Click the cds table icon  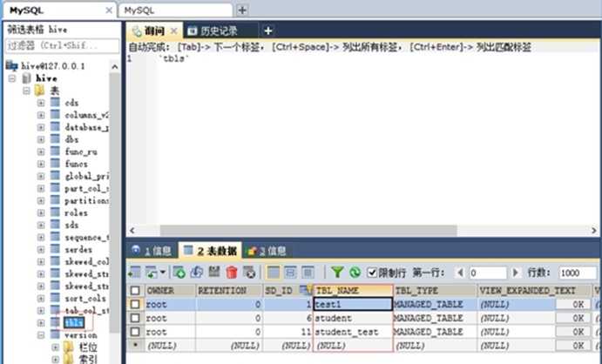point(55,103)
